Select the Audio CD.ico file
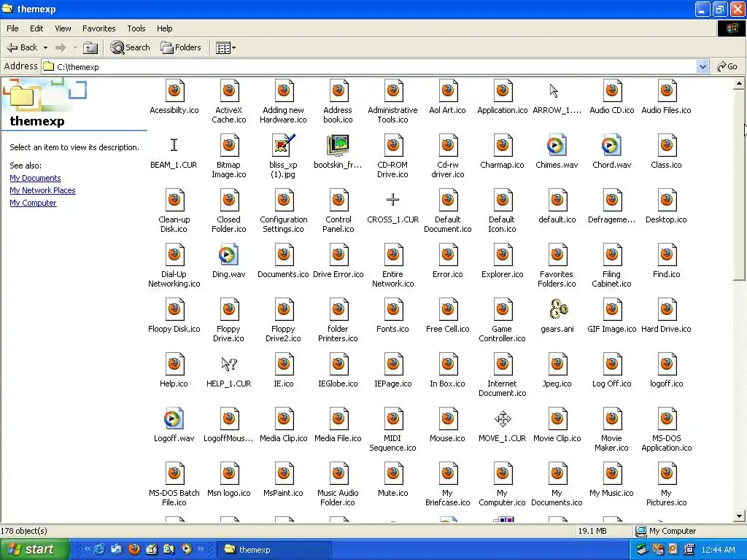This screenshot has height=560, width=747. (612, 90)
